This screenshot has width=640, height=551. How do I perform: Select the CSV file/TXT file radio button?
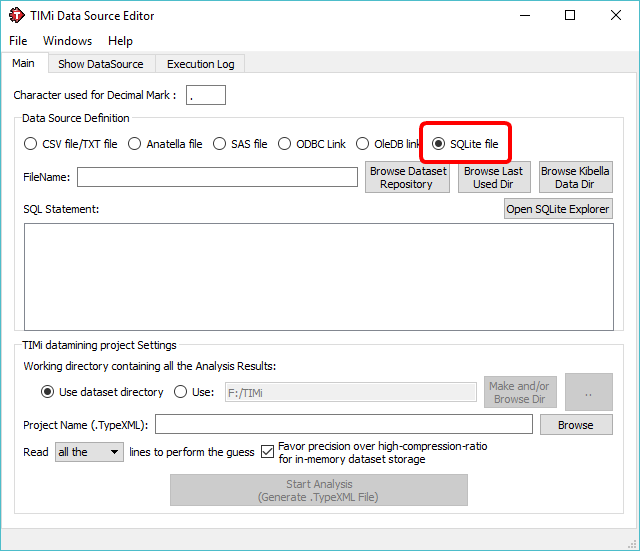tap(31, 144)
